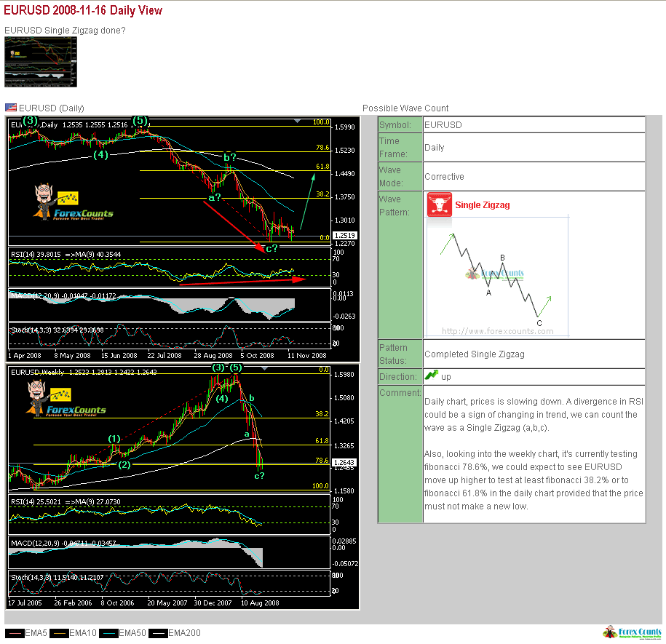The height and width of the screenshot is (644, 666).
Task: Click the 1.1580 price level on weekly axis
Action: pos(344,490)
